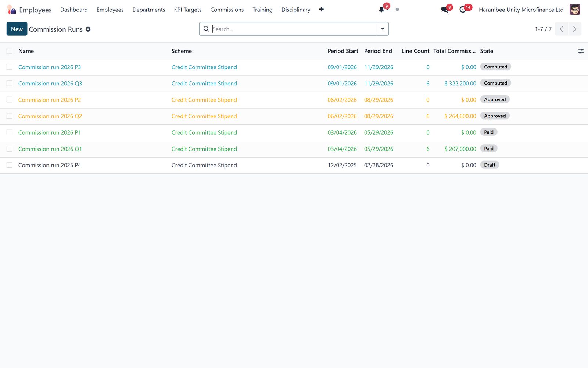Screen dimensions: 588x368
Task: Open the Disciplinary menu
Action: pos(296,10)
